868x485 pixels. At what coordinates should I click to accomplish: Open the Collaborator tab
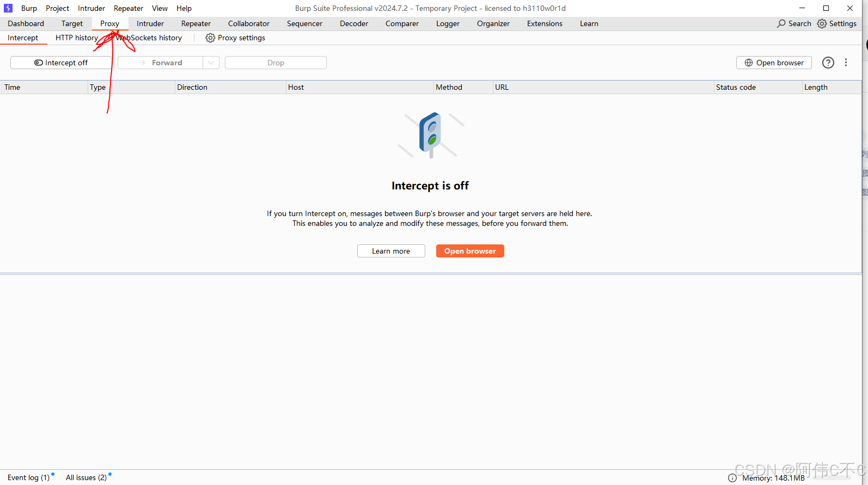[x=249, y=23]
